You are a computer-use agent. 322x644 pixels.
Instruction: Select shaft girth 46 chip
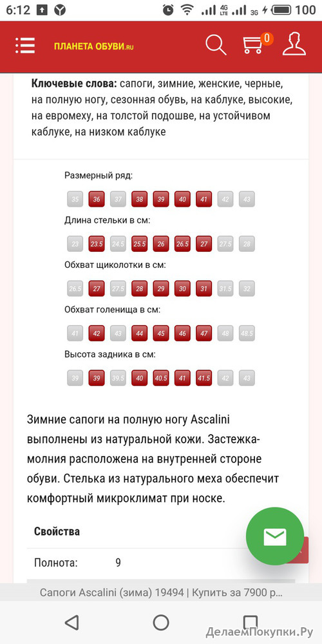(x=182, y=333)
